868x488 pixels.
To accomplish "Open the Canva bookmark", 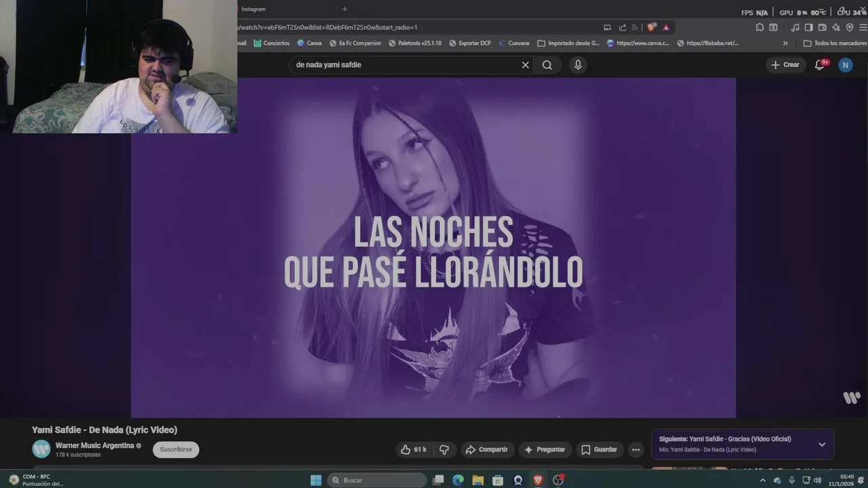I will click(x=309, y=43).
